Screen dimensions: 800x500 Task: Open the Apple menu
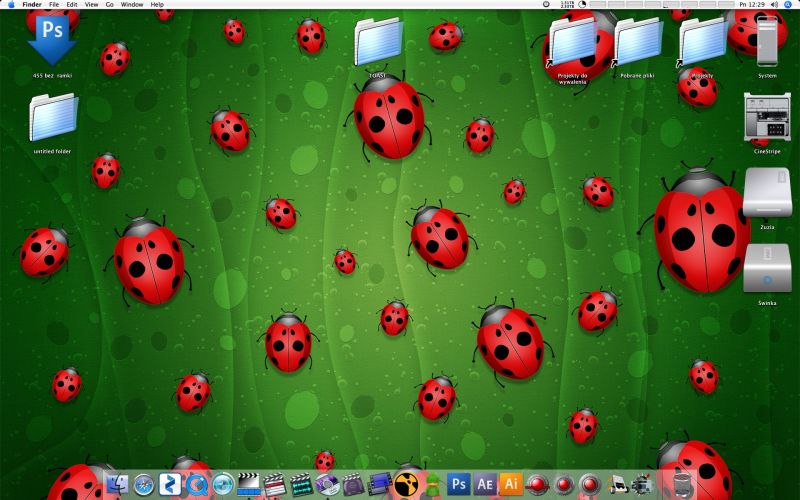pos(11,4)
